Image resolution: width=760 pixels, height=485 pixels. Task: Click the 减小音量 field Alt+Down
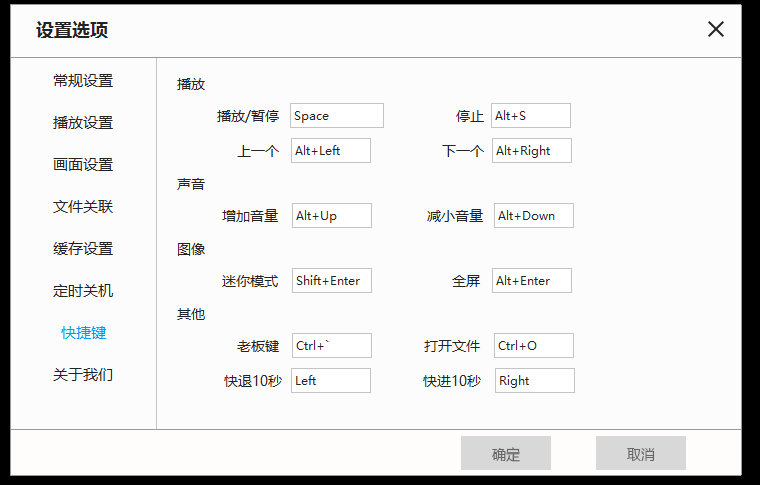534,215
